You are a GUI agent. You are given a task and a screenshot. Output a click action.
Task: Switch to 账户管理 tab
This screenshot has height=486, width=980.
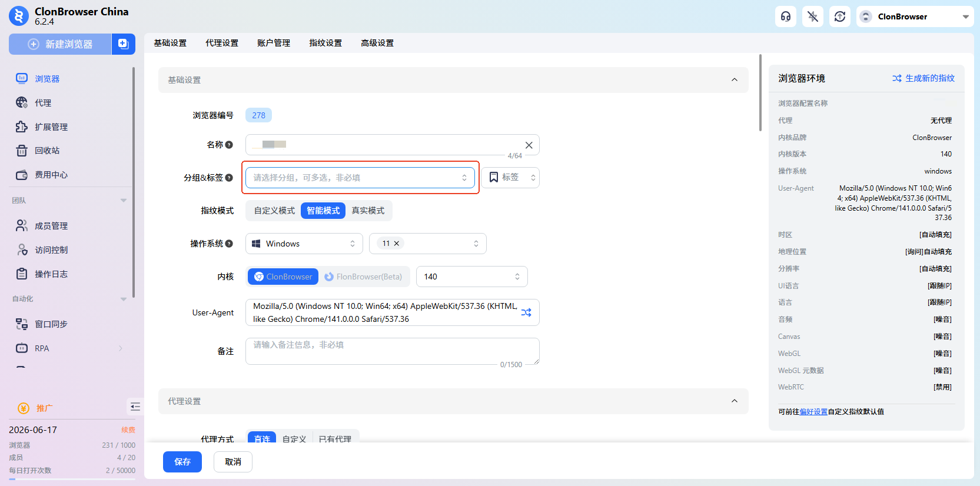point(274,43)
